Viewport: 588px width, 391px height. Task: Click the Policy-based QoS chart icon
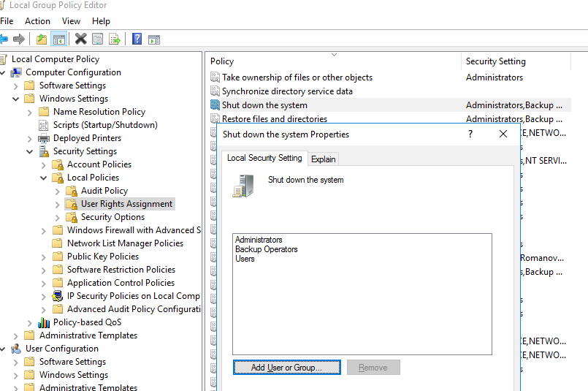tap(44, 323)
